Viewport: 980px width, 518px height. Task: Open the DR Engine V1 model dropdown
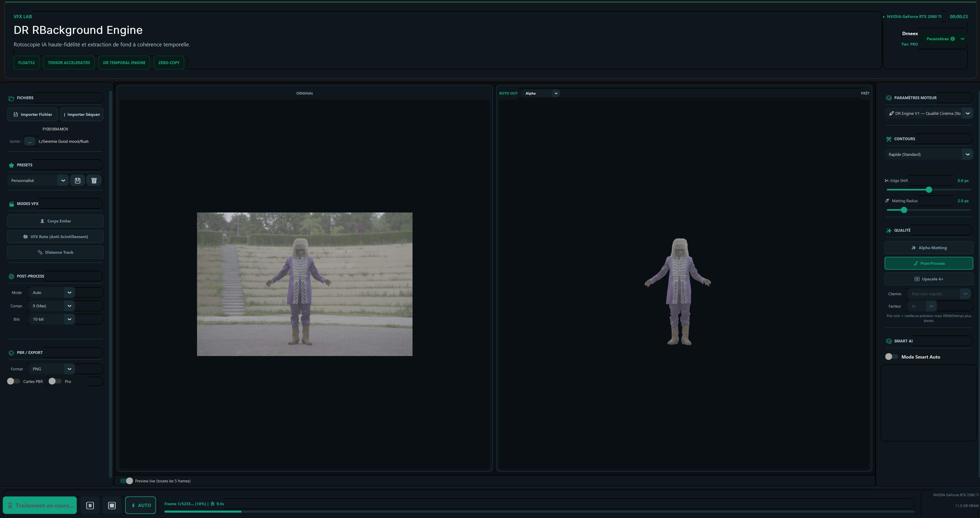point(929,114)
